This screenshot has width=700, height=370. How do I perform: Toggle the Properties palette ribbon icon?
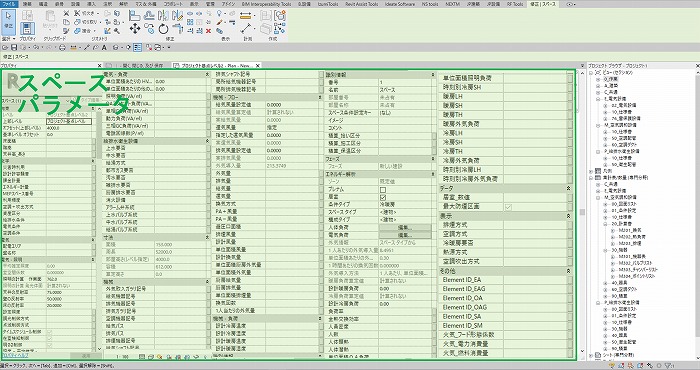pos(27,28)
